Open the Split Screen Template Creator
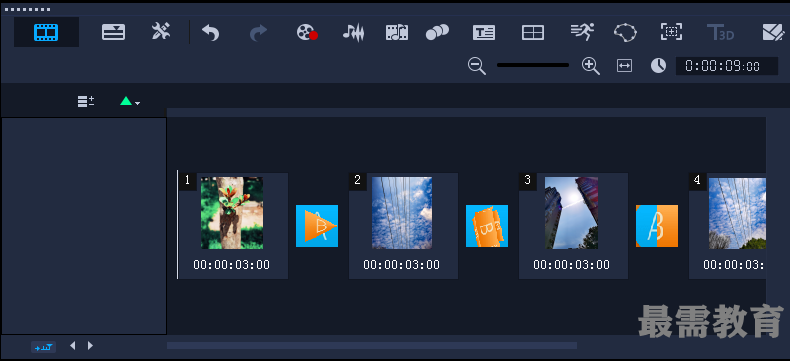This screenshot has height=361, width=790. click(533, 33)
